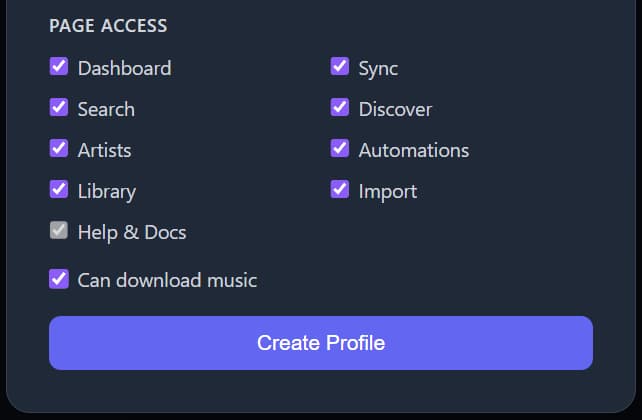Click the Automations label text
The width and height of the screenshot is (642, 420).
click(413, 150)
